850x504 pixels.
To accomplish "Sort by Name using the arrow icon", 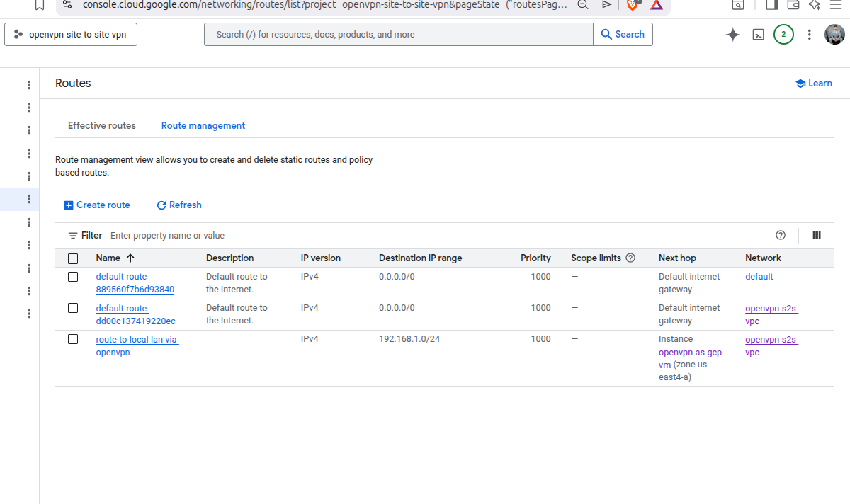I will (130, 258).
